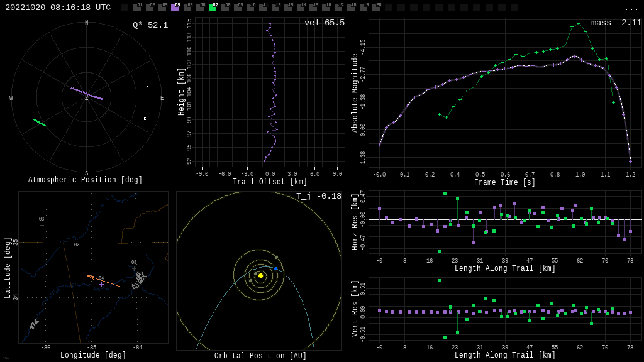Select the station 10 indicator square
The height and width of the screenshot is (362, 644).
pos(250,8)
